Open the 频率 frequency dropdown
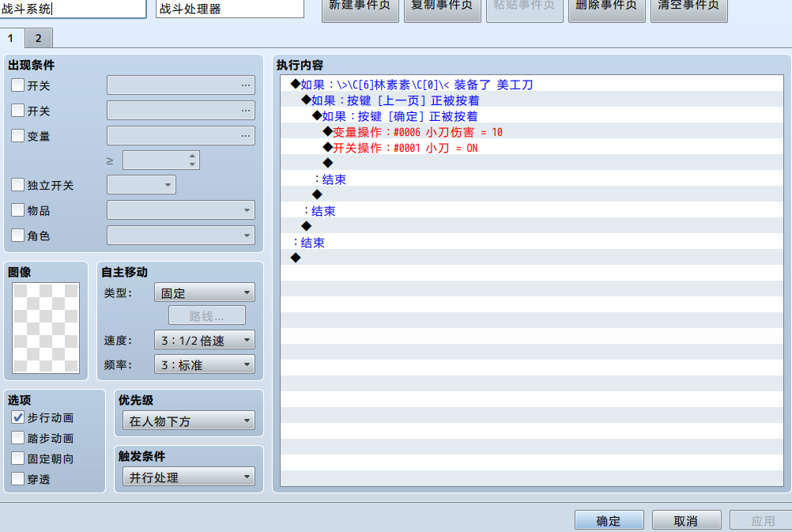Viewport: 792px width, 532px height. 205,364
